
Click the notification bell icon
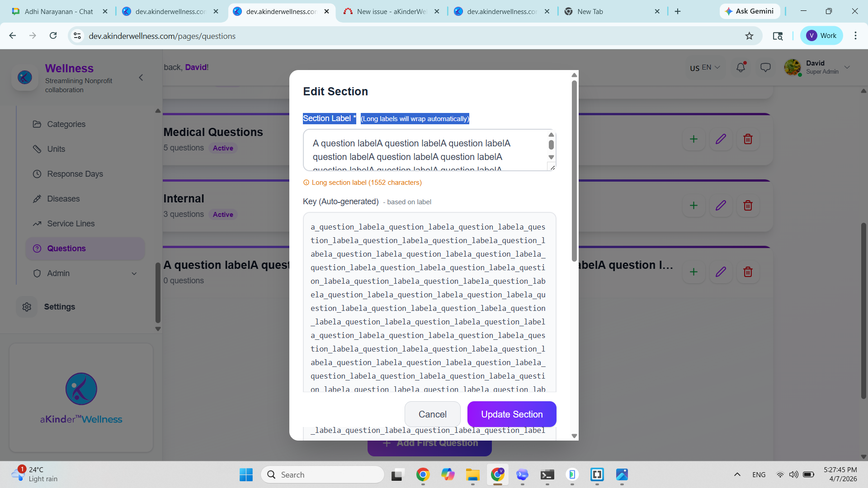point(741,68)
